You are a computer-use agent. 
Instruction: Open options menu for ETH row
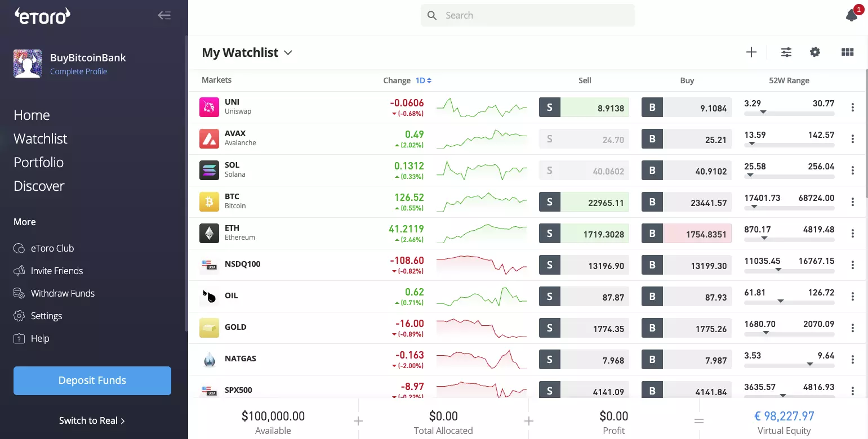pos(853,234)
